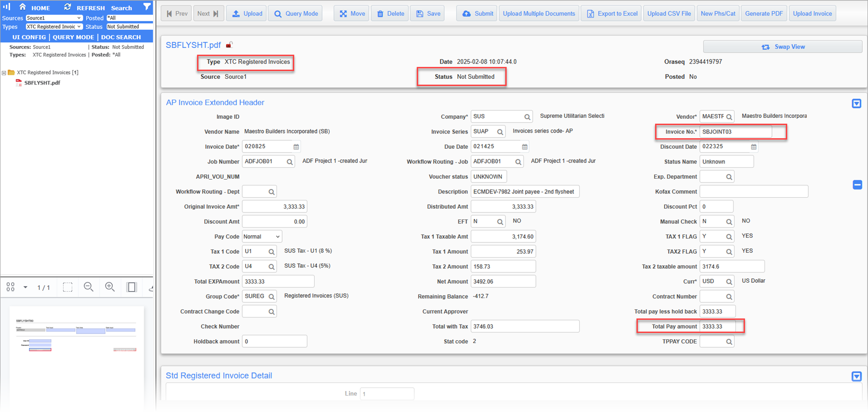Open the Due Date calendar picker

[x=525, y=147]
